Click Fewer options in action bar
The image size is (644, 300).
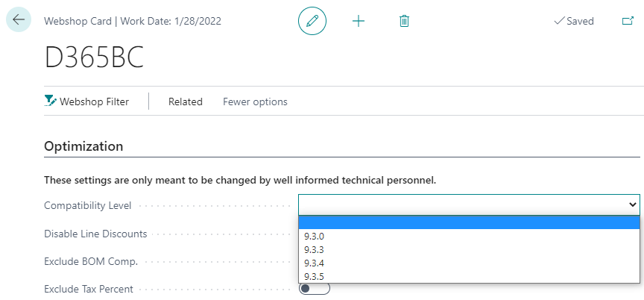click(x=255, y=101)
